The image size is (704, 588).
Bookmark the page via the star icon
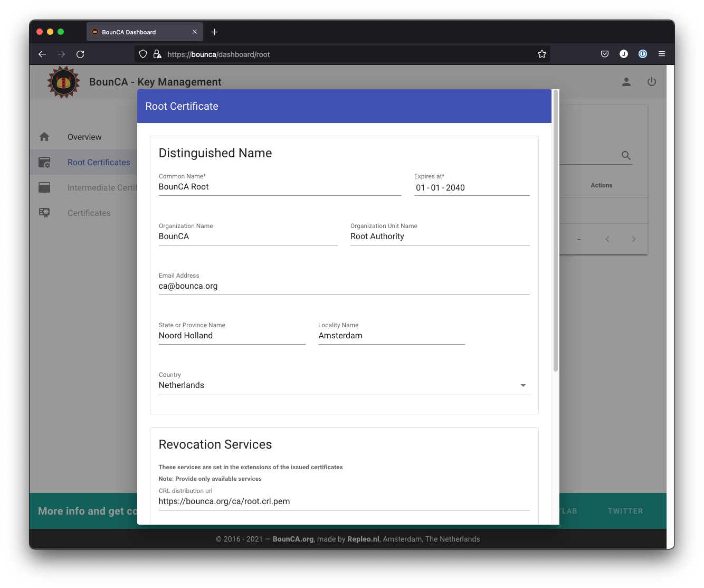541,54
